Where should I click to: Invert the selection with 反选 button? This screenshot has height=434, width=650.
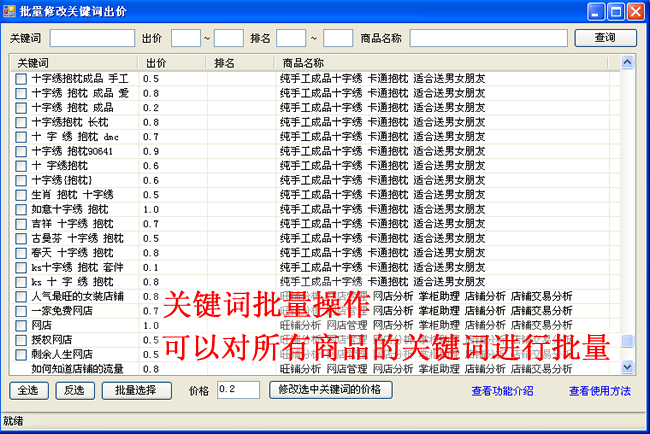(x=76, y=390)
